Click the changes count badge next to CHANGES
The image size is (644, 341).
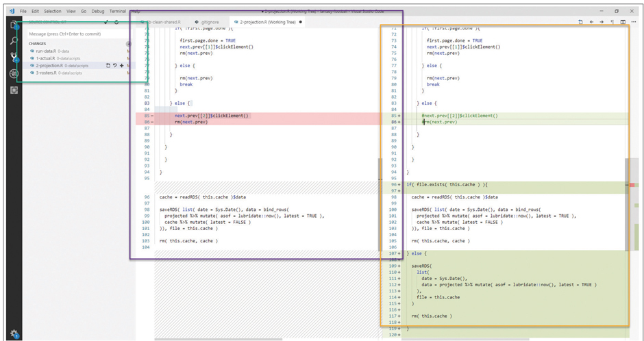click(x=129, y=44)
